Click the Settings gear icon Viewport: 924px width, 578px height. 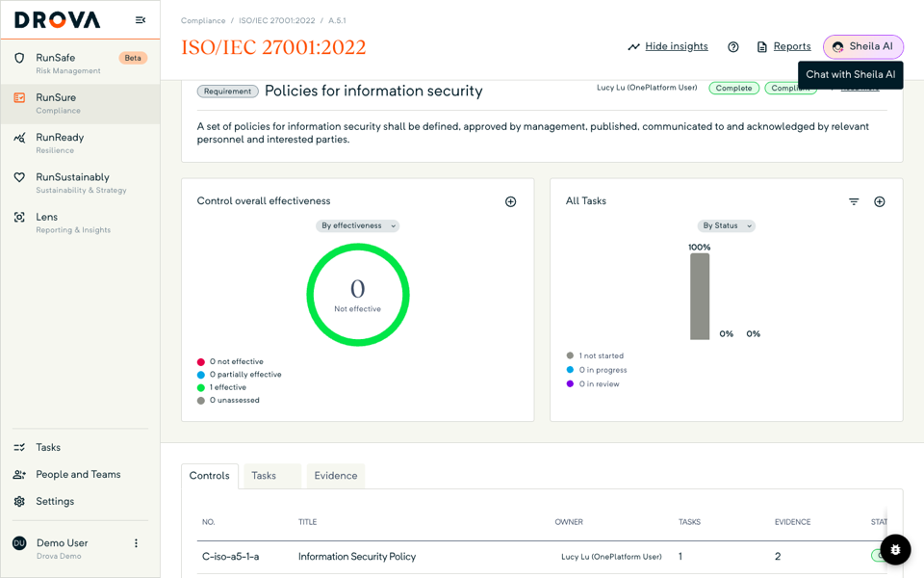(19, 501)
